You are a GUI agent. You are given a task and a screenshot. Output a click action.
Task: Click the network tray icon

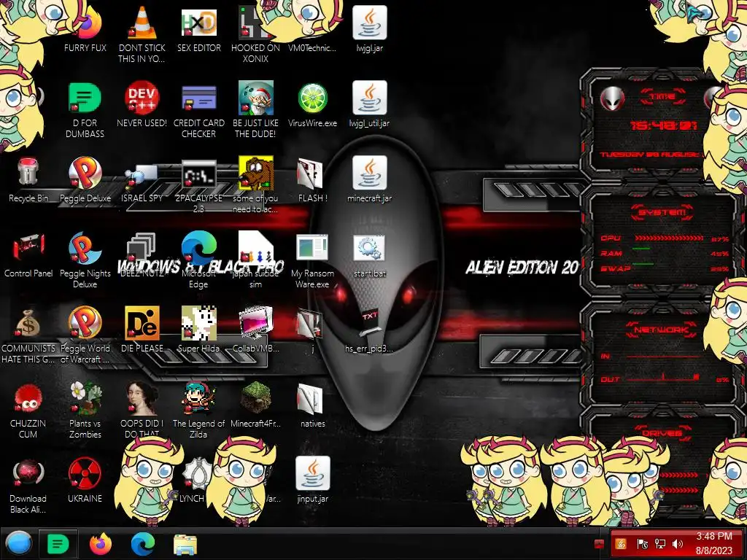point(659,543)
